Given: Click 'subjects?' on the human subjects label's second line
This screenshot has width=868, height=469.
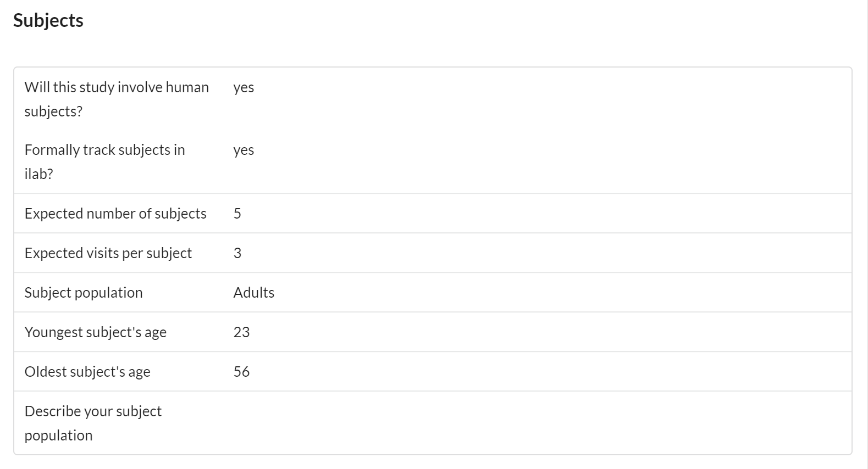Looking at the screenshot, I should pos(53,111).
